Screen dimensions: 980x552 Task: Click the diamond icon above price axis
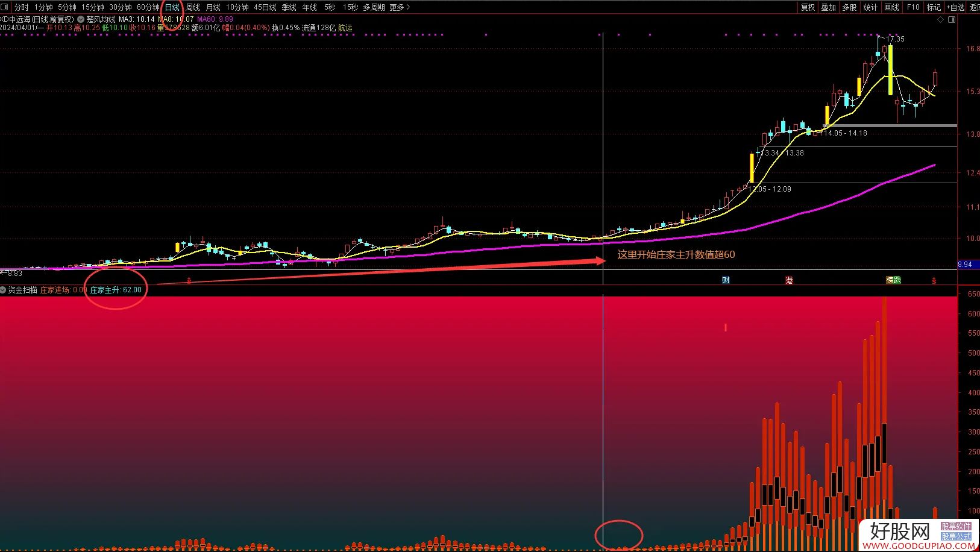[x=940, y=19]
